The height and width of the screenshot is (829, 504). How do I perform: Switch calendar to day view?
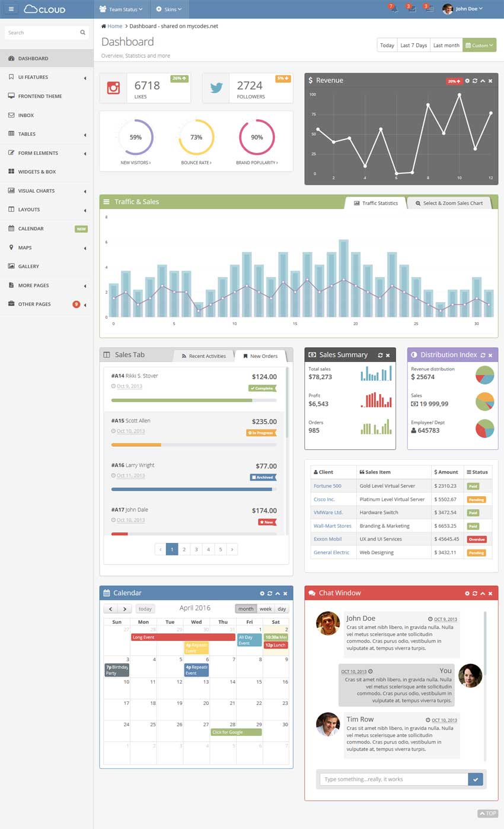point(282,609)
